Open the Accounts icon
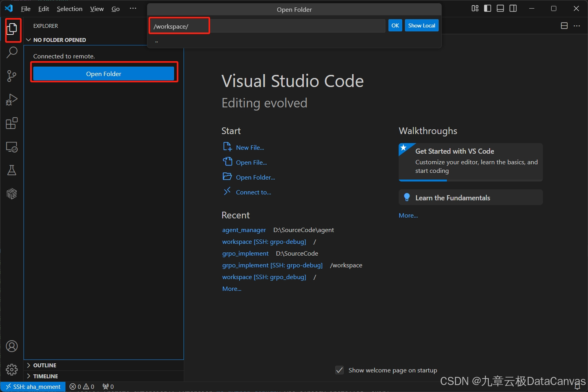The width and height of the screenshot is (588, 392). pos(12,346)
